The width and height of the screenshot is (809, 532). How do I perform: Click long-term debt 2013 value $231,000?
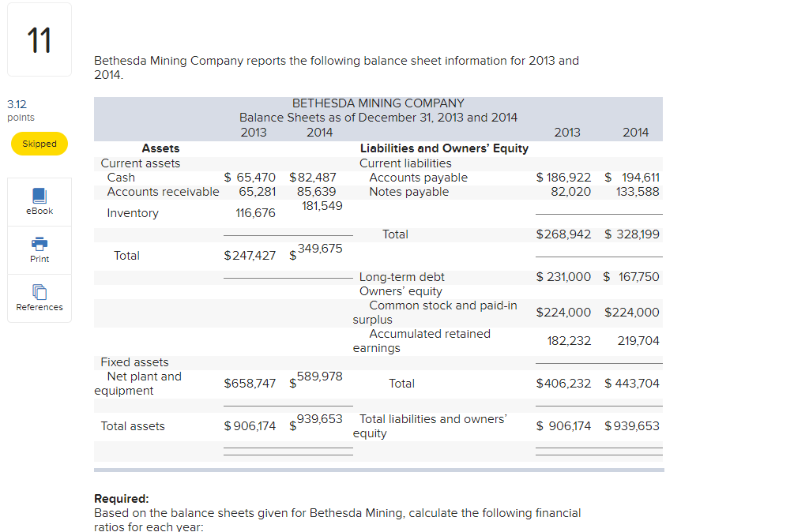563,277
